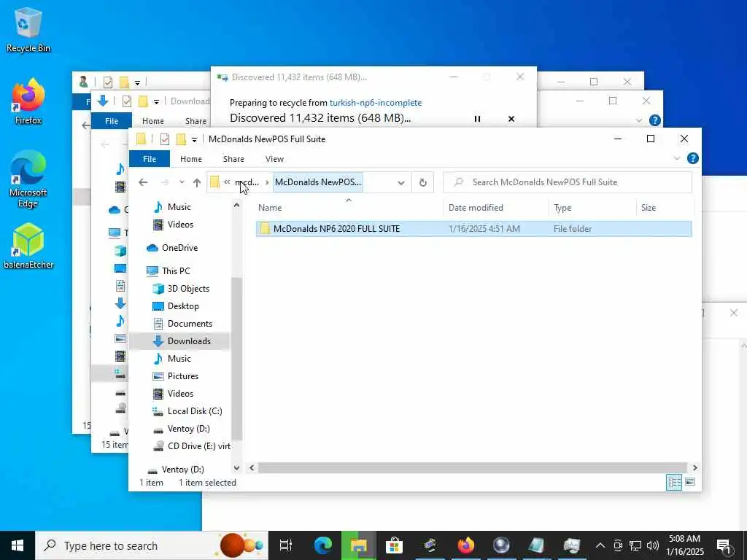
Task: Open the Home ribbon tab in front window
Action: [191, 159]
